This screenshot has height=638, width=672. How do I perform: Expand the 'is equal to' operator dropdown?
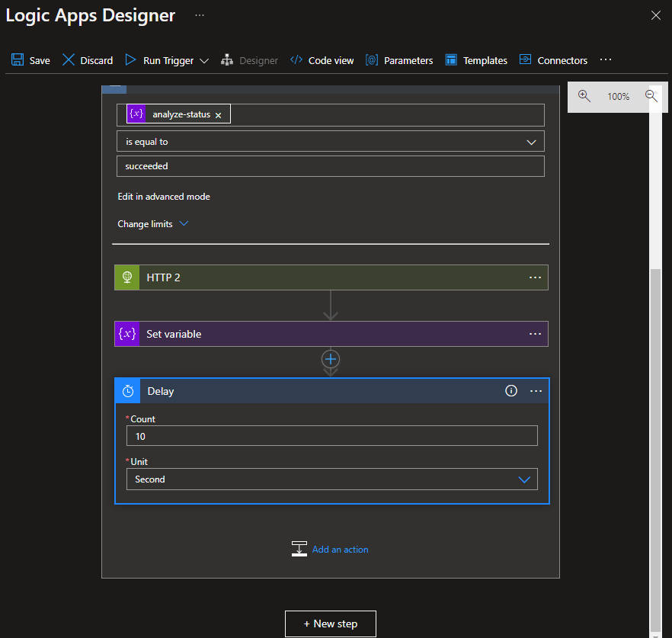pos(531,142)
